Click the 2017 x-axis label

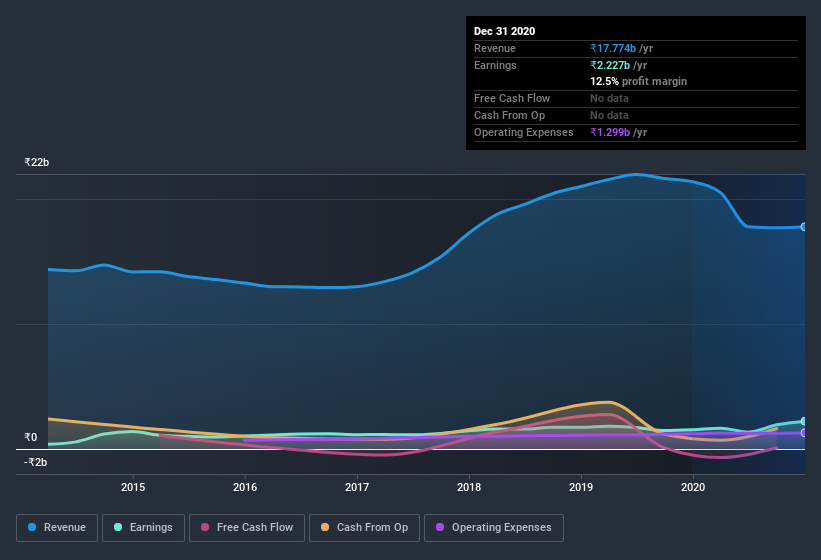[357, 487]
